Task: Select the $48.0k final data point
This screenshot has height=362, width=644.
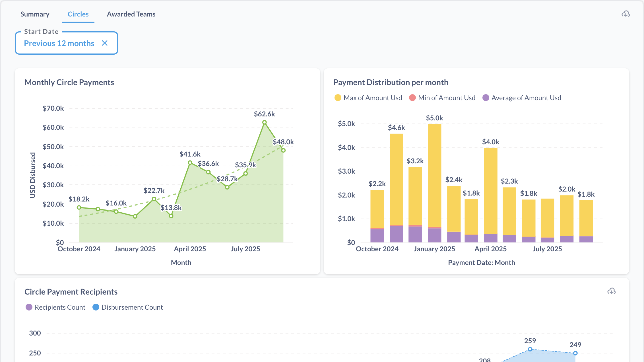Action: [283, 150]
